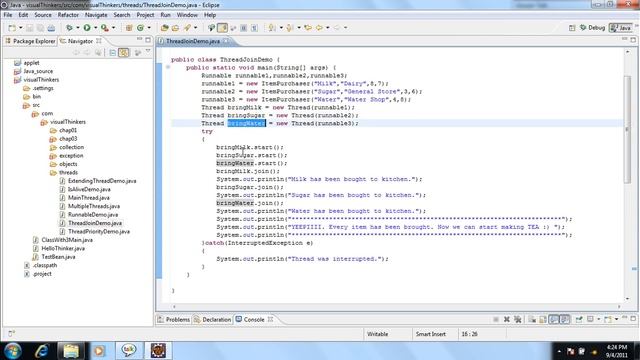The height and width of the screenshot is (360, 640).
Task: Click Back navigation yellow arrow
Action: 319,28
